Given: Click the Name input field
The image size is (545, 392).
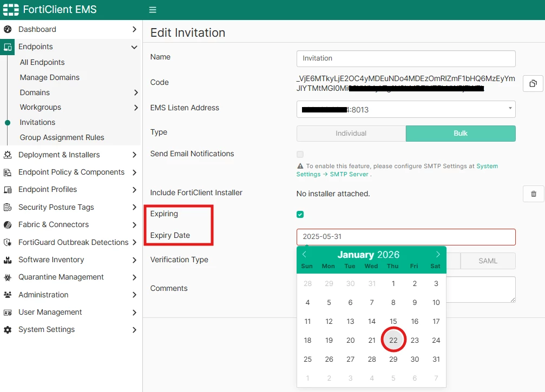Looking at the screenshot, I should coord(406,58).
